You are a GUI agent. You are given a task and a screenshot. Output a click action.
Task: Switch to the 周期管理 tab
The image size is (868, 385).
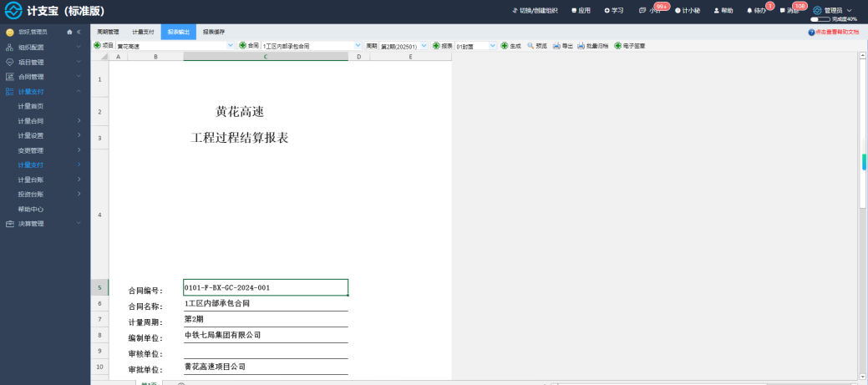coord(108,32)
